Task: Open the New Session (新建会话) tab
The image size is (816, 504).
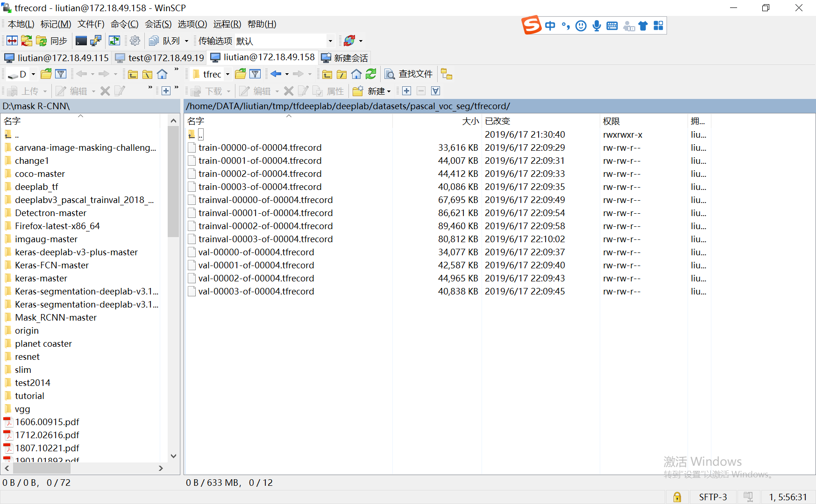Action: (345, 58)
